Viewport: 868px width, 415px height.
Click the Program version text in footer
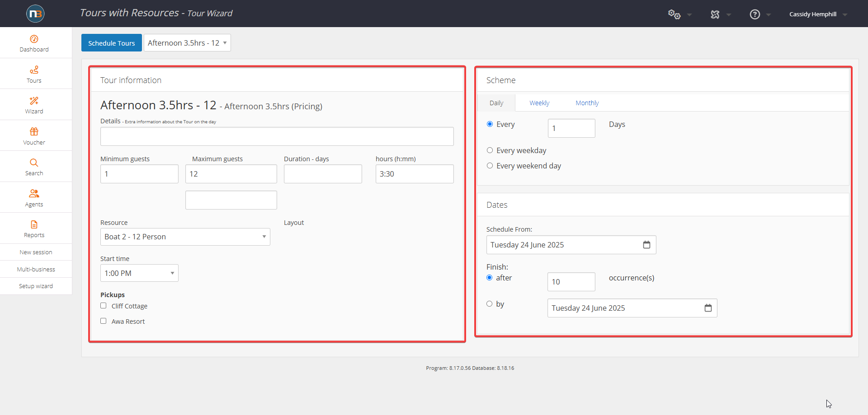click(470, 368)
